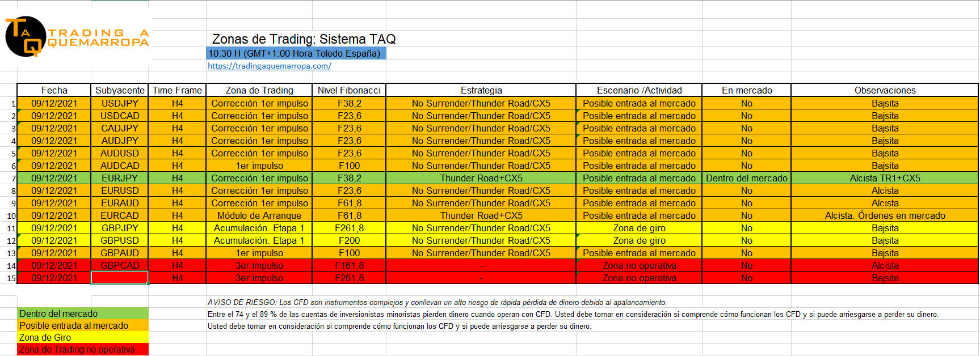
Task: Click the yellow 'Zona de Giro' legend swatch
Action: (x=83, y=337)
